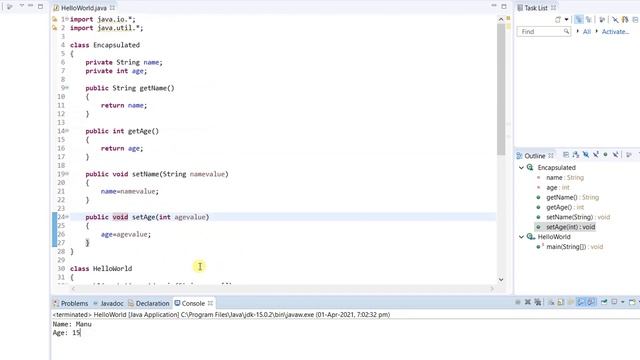Select the Outline tab

pos(535,156)
